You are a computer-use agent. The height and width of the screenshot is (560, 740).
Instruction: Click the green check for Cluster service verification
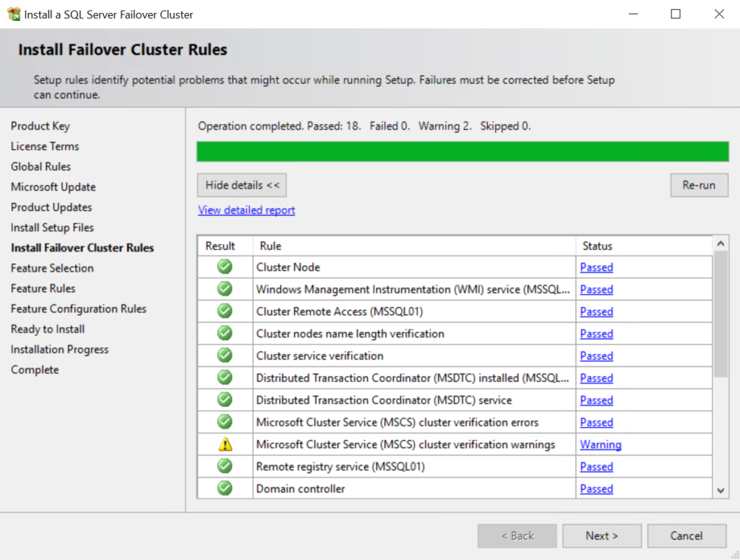pyautogui.click(x=224, y=356)
